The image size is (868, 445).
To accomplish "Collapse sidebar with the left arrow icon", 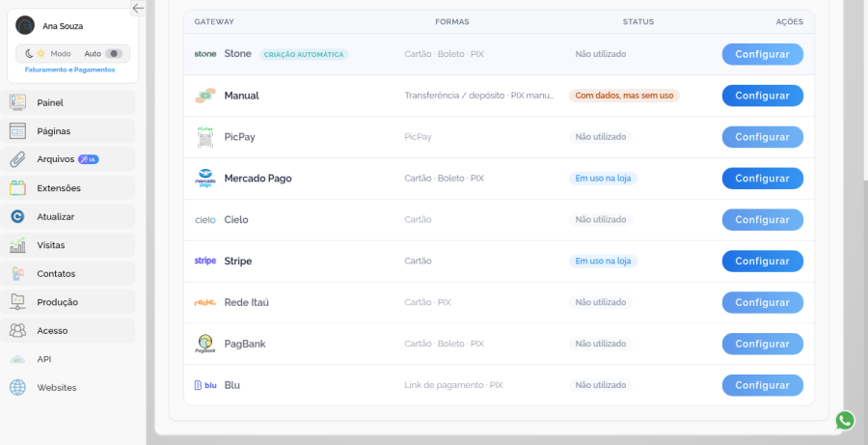I will (x=138, y=8).
